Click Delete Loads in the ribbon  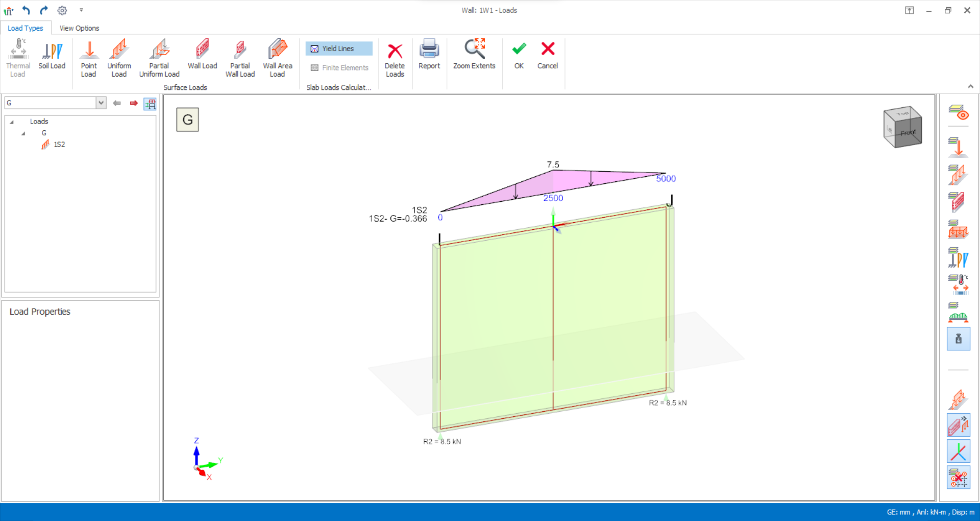(x=395, y=58)
